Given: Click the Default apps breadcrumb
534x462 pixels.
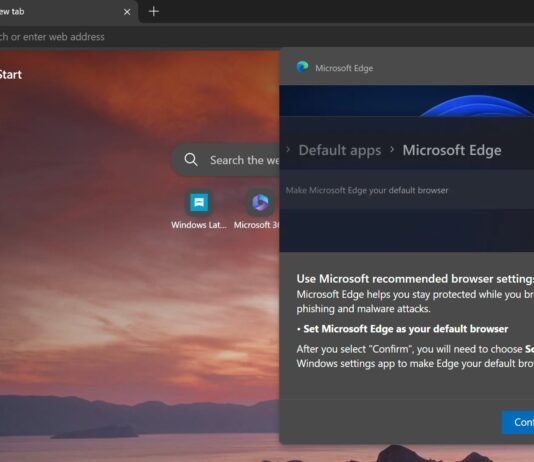Looking at the screenshot, I should point(340,150).
